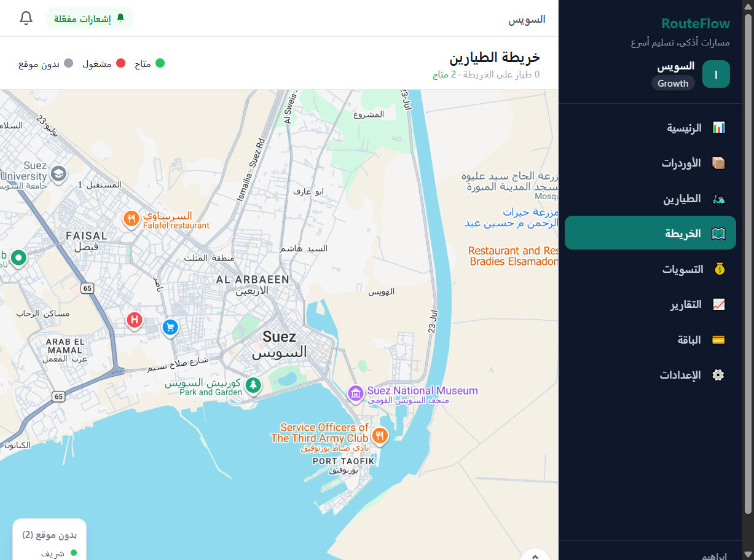
Task: Open الأوردرات orders menu item
Action: click(650, 163)
